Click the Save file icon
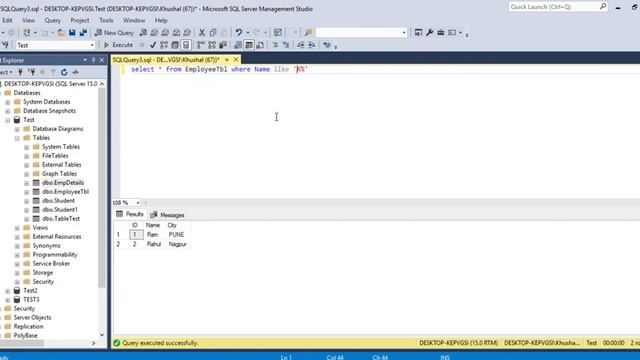Viewport: 640px width, 360px height. click(x=72, y=33)
